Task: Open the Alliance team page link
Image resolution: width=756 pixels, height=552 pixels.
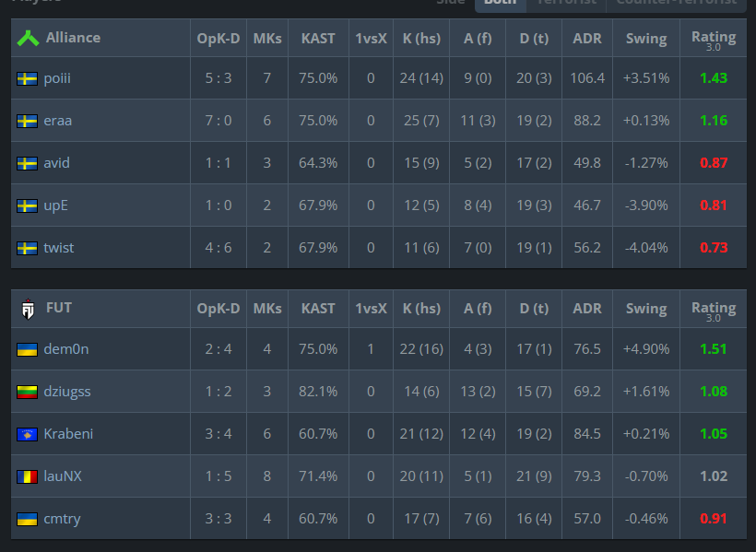Action: (x=73, y=38)
